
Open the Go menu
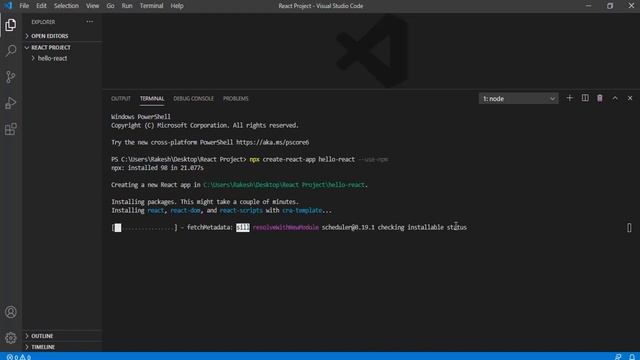point(110,6)
